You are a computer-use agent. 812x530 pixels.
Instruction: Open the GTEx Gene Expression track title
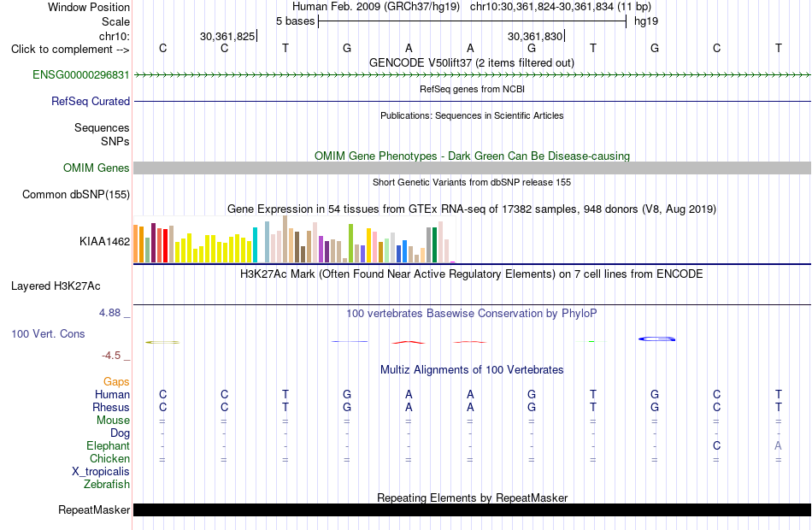[472, 209]
